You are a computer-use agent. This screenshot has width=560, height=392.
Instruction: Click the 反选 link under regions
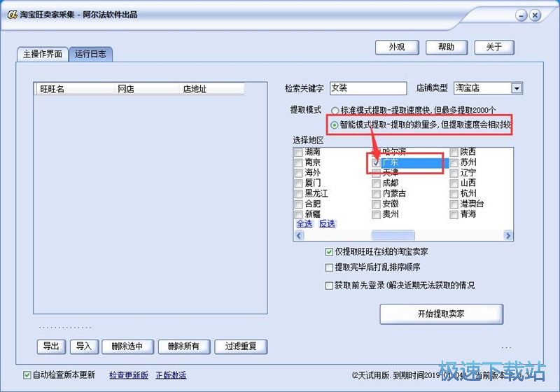pyautogui.click(x=327, y=224)
